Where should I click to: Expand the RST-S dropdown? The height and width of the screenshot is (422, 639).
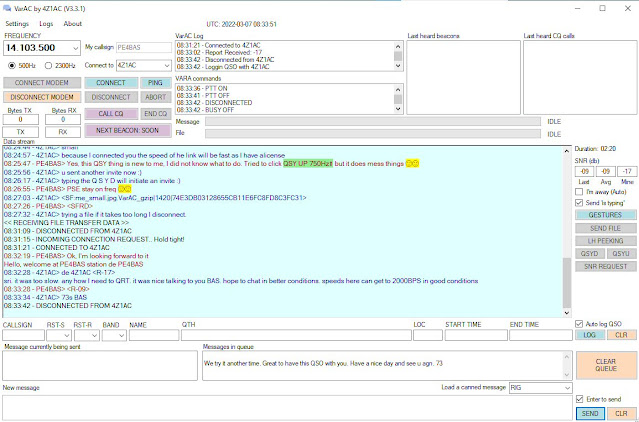pos(67,335)
